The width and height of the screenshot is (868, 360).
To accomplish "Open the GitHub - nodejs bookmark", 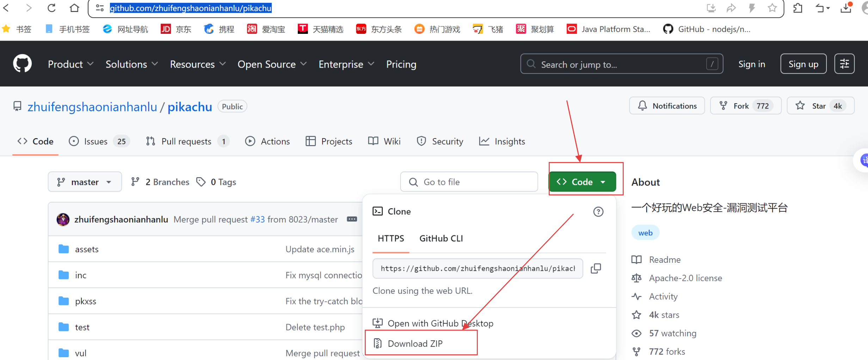I will 707,29.
